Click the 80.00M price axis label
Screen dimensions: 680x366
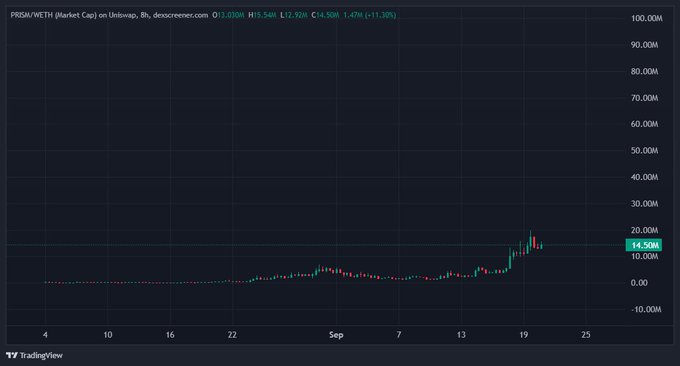(x=644, y=72)
